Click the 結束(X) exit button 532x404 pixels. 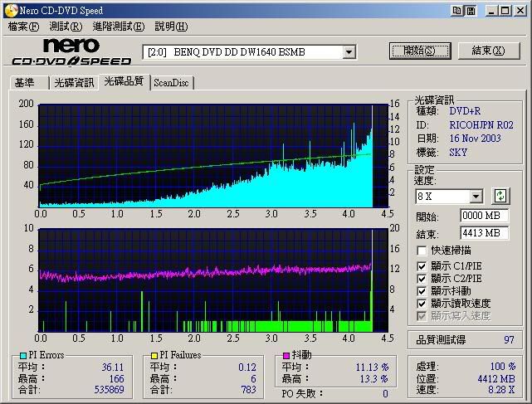click(x=489, y=51)
